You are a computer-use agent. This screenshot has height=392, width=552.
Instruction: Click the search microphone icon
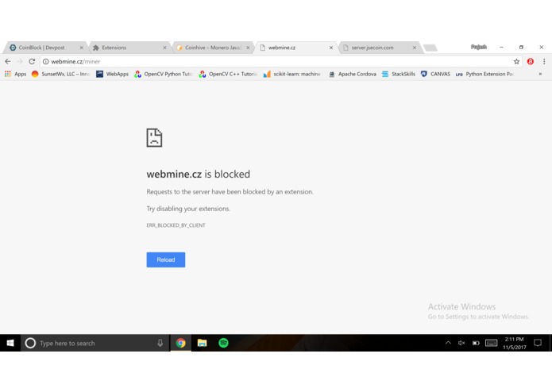160,343
